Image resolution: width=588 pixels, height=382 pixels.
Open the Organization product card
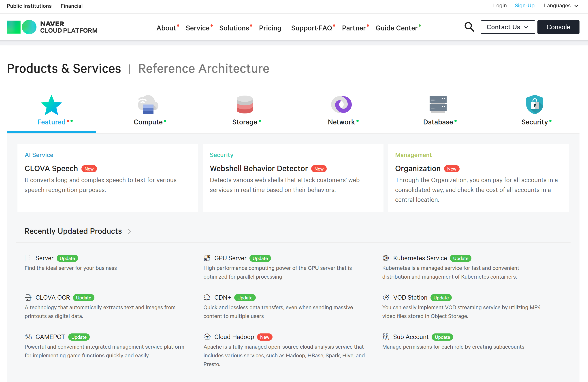click(x=478, y=178)
